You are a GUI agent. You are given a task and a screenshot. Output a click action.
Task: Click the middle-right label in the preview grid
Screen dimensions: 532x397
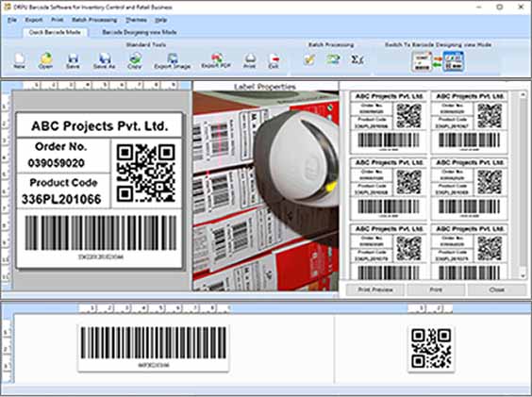click(469, 189)
